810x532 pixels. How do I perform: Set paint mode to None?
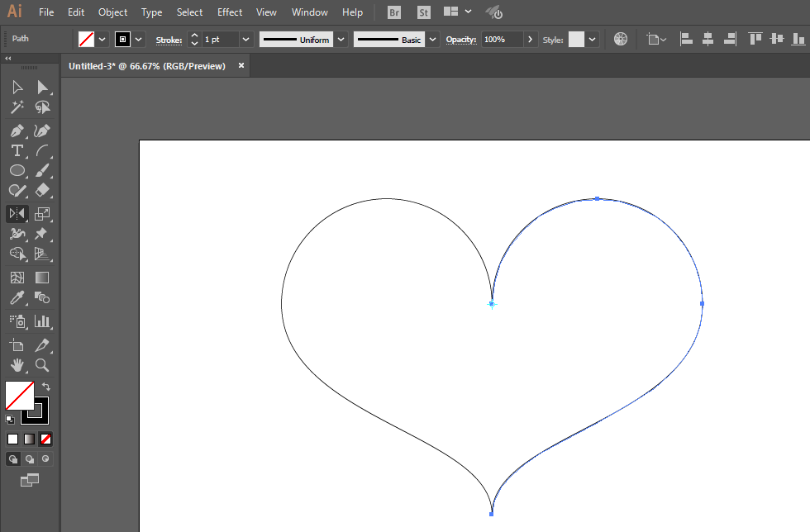(46, 439)
